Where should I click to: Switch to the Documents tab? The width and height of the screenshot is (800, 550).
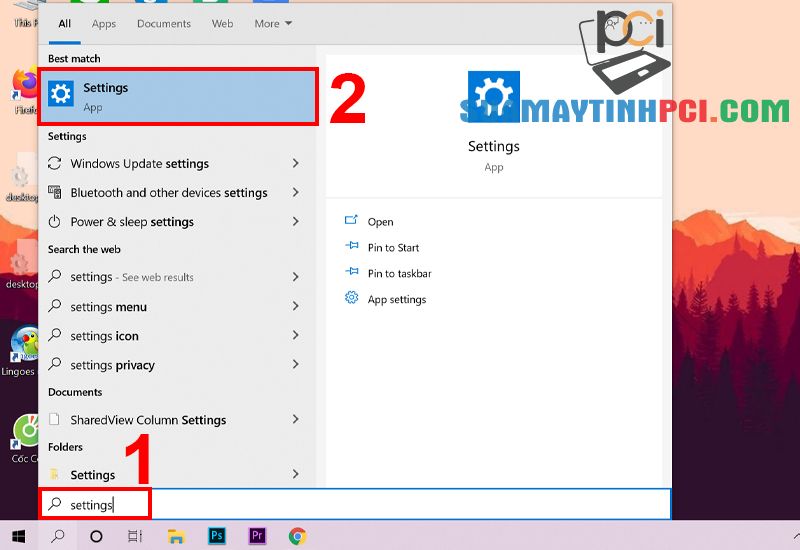tap(164, 23)
